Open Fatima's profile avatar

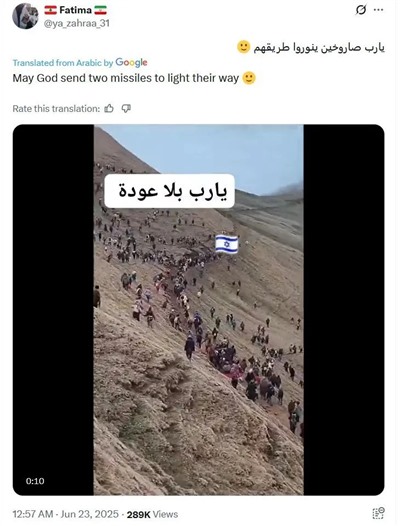(x=25, y=16)
